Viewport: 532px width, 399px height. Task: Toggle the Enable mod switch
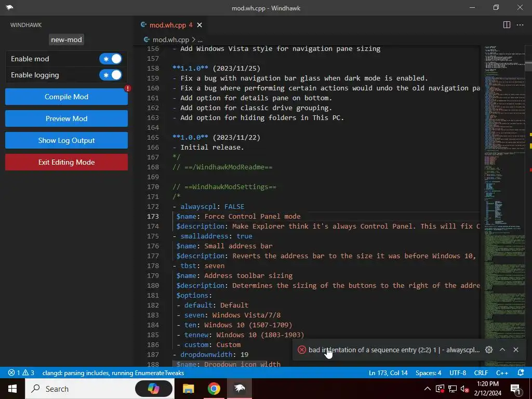tap(111, 59)
